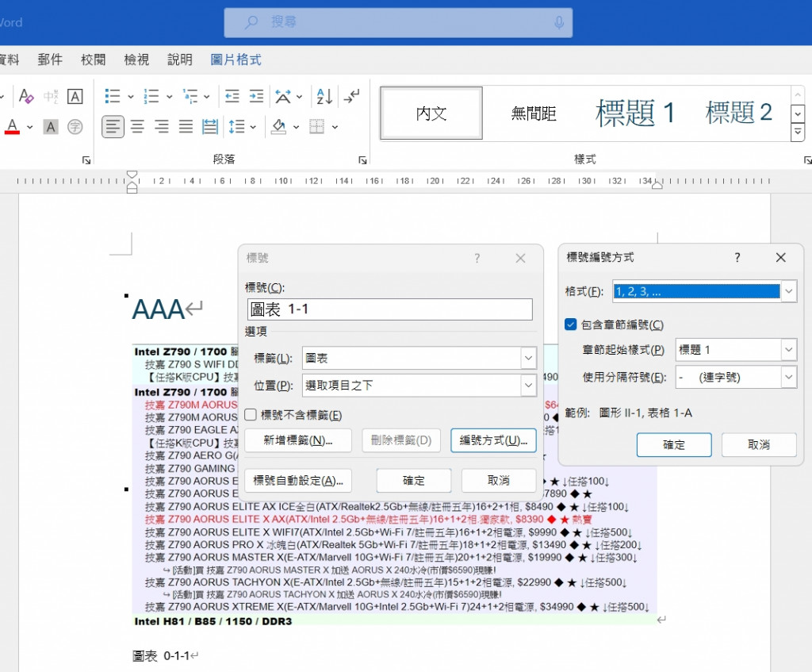This screenshot has height=672, width=812.
Task: Click the 圖表 0-1-1 caption text
Action: click(161, 656)
